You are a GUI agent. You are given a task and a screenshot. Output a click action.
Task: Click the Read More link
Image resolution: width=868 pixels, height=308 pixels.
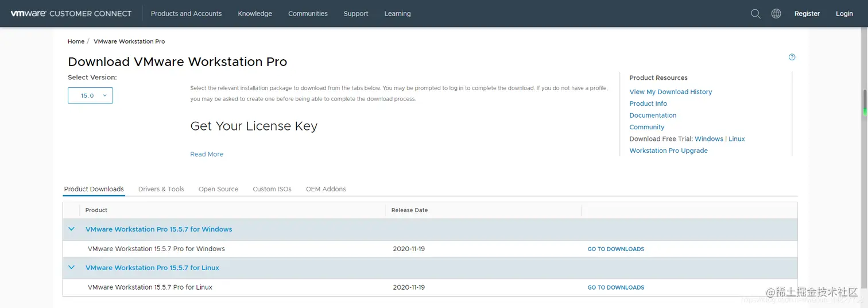[207, 154]
